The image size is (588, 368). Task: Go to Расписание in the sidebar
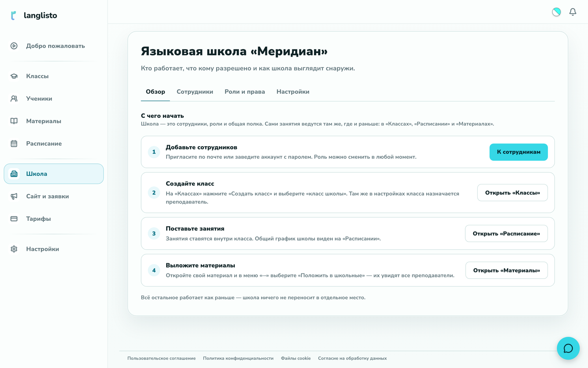pos(54,144)
